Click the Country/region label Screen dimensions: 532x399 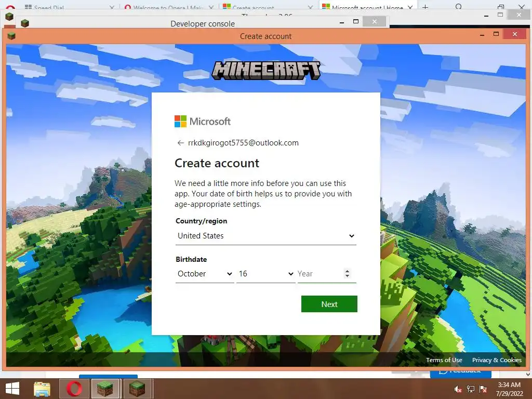[201, 221]
